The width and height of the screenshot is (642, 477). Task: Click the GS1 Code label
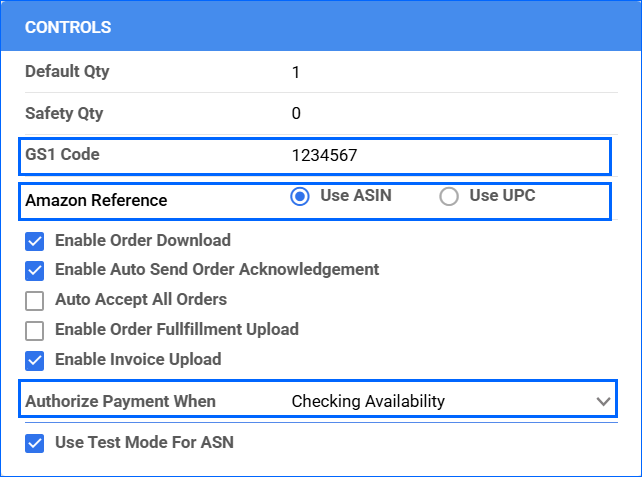tap(62, 155)
